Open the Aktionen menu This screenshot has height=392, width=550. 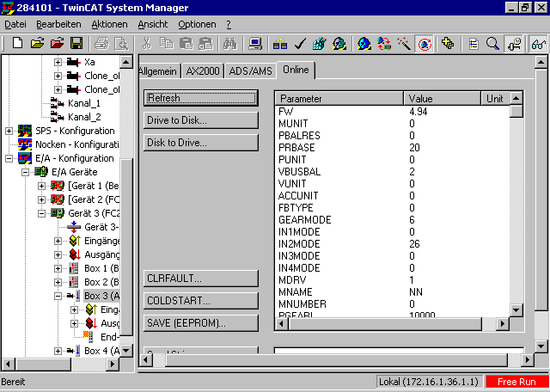coord(109,24)
